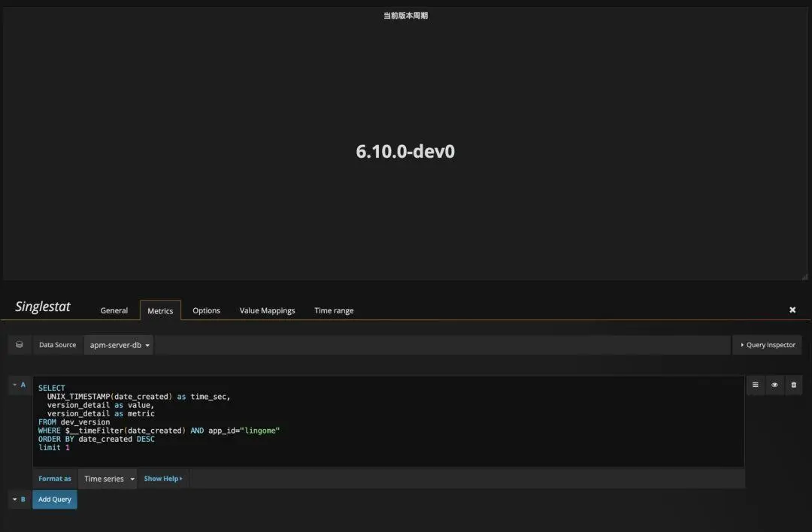Delete query A with the trash icon

tap(793, 385)
